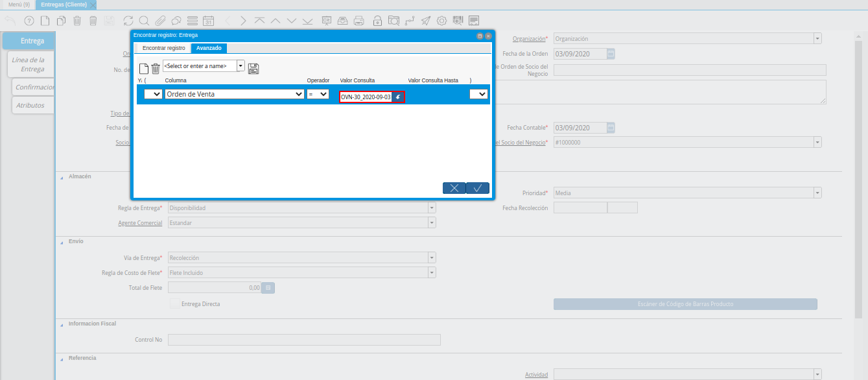Collapse the Referencia section
868x380 pixels.
click(x=62, y=358)
